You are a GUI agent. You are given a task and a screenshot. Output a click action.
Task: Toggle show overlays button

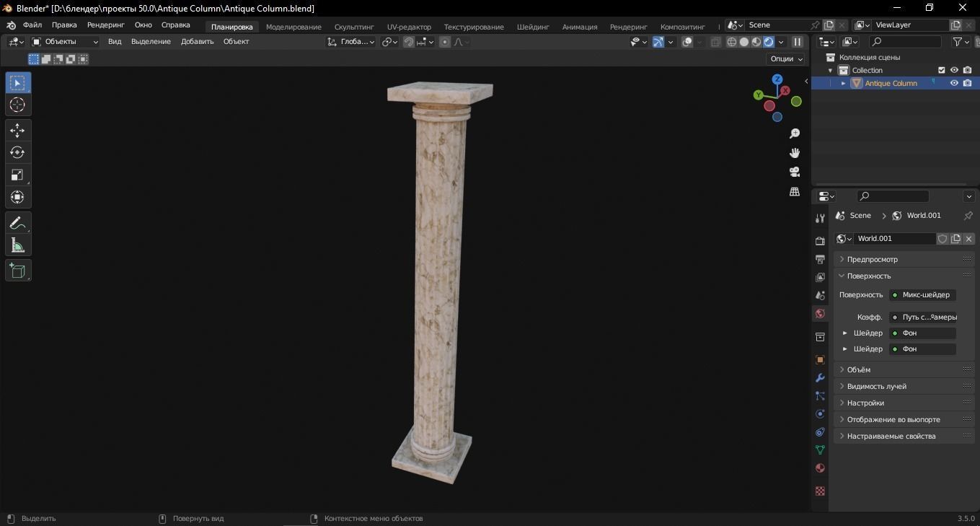tap(687, 42)
